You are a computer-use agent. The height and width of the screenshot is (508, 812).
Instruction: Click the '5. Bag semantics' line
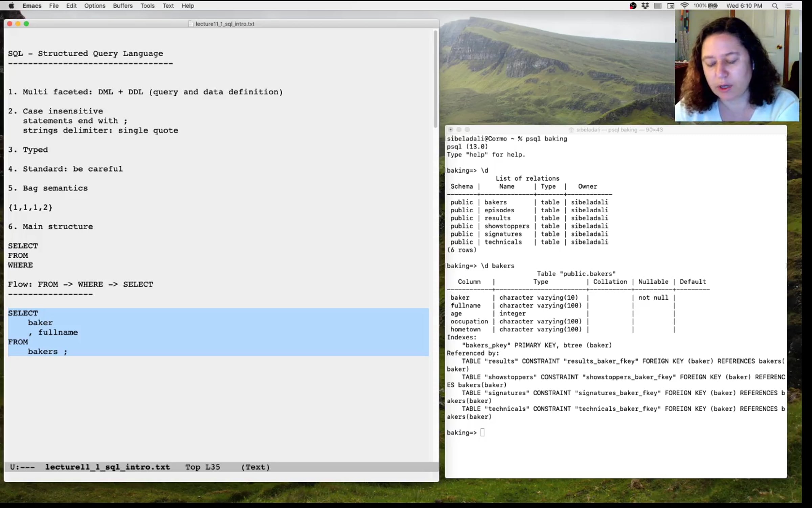click(48, 188)
